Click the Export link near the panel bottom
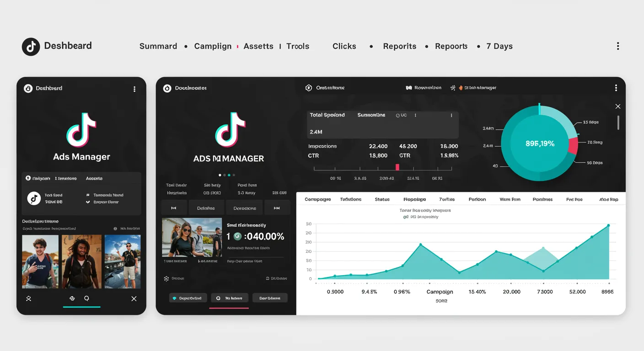Screen dimensions: 644x351 tap(276, 278)
